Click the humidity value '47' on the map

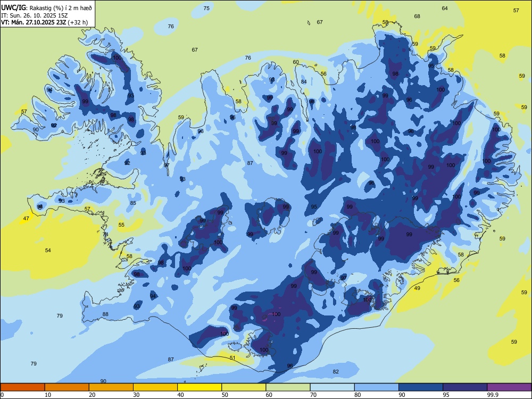pos(26,219)
